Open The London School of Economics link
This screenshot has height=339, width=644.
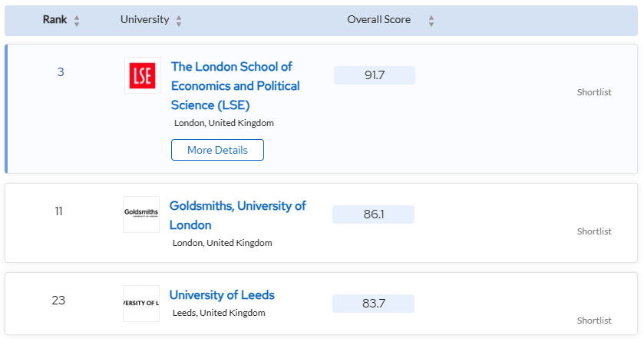tap(235, 85)
